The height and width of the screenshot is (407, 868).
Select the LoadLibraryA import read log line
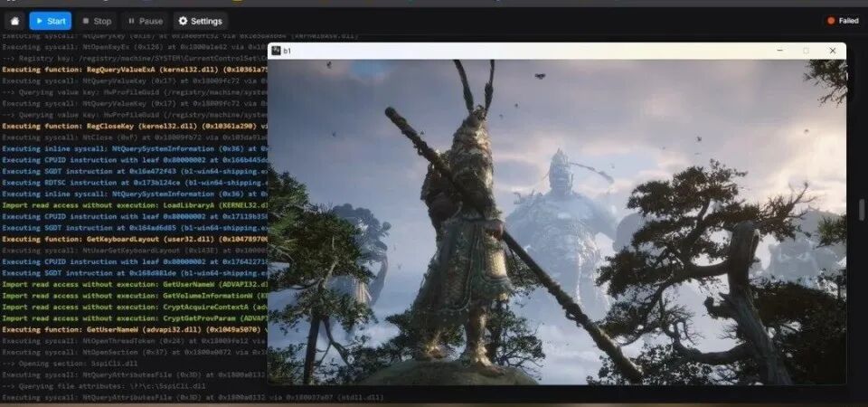135,205
